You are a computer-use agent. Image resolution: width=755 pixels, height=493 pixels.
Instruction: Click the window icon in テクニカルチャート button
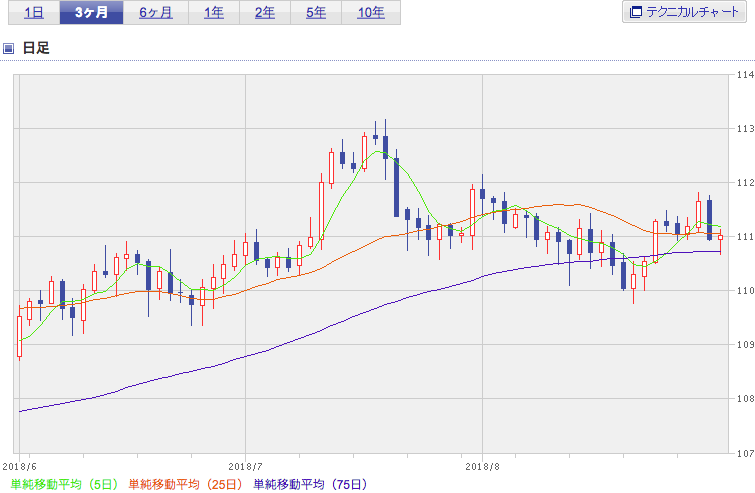coord(636,12)
